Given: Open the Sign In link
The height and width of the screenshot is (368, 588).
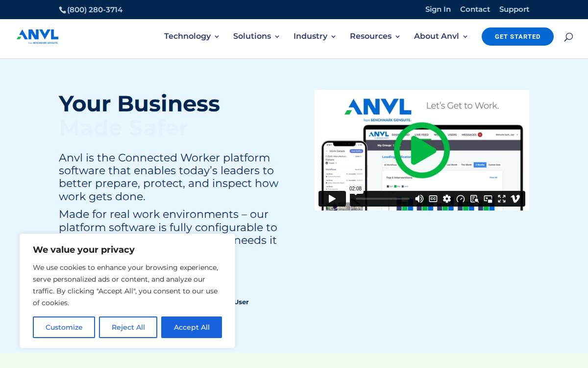Looking at the screenshot, I should (438, 9).
